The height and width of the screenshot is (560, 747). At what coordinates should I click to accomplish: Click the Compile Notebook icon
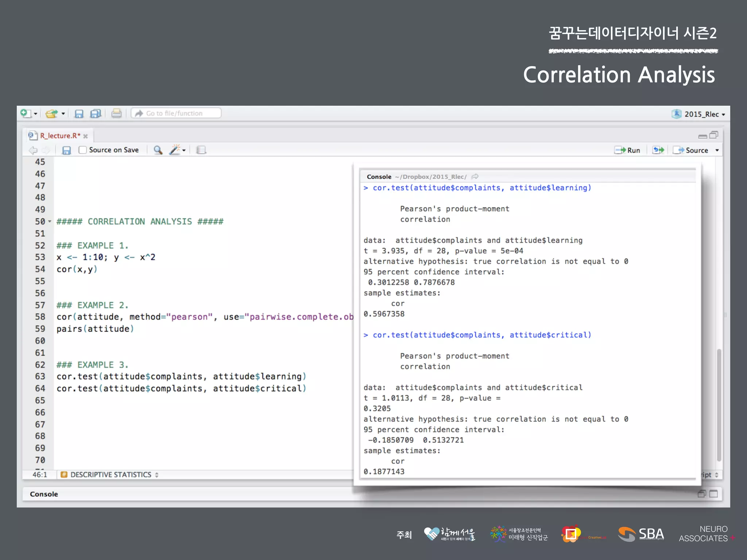coord(201,150)
